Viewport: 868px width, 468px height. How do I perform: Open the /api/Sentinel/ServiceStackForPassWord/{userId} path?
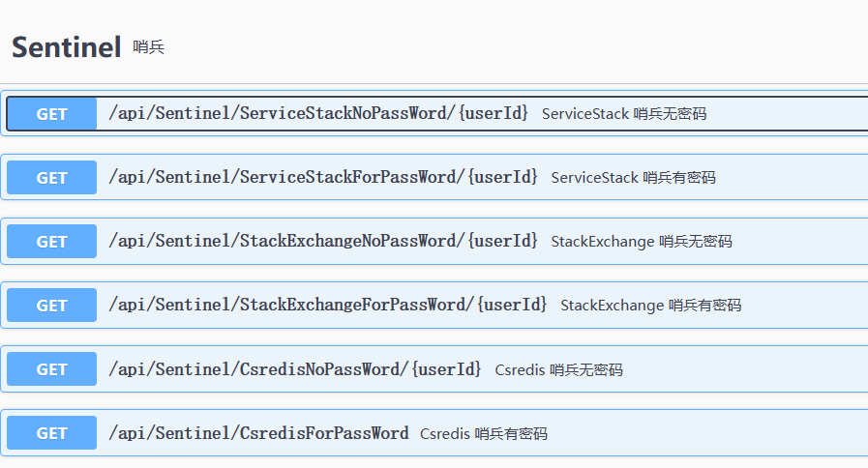point(323,177)
